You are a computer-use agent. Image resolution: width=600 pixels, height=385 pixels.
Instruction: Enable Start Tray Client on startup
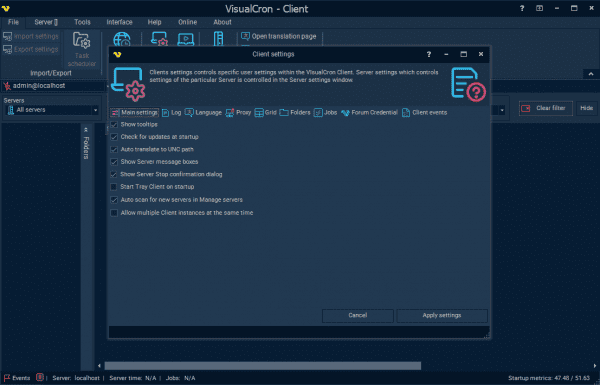[x=114, y=187]
